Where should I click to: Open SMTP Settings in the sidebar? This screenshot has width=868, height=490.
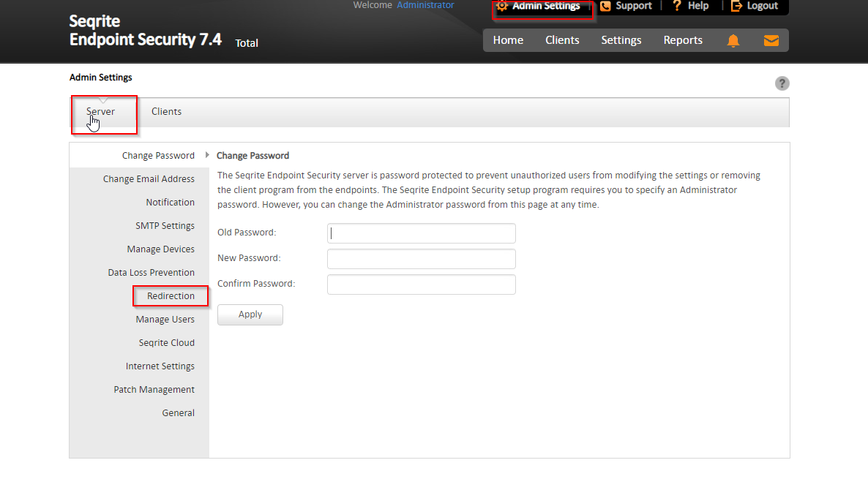[x=165, y=226]
